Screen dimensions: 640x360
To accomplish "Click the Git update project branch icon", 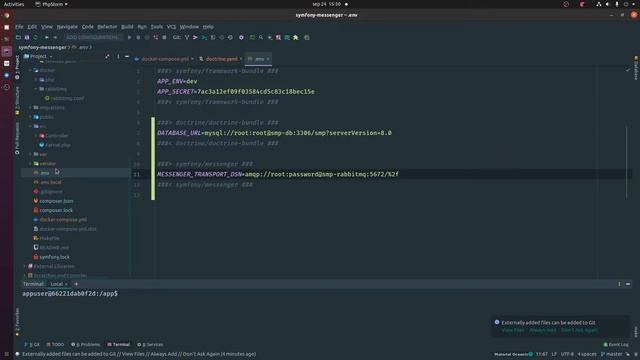I will (187, 37).
